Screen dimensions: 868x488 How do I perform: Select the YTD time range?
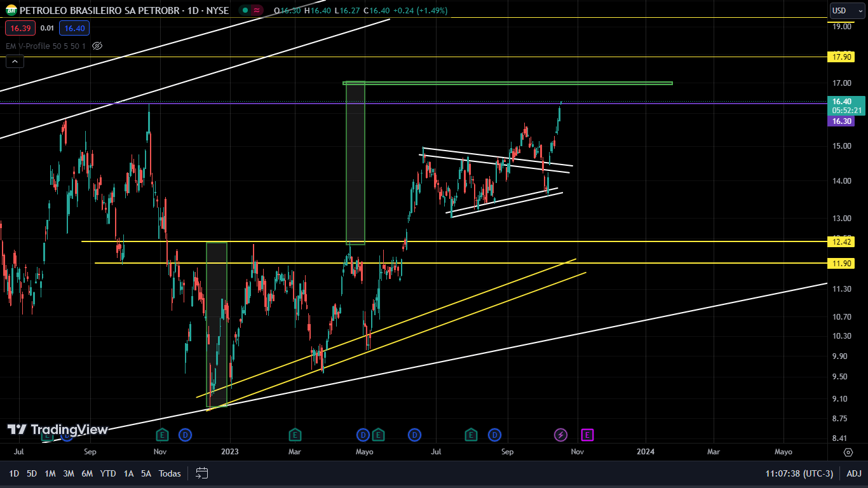click(x=108, y=473)
